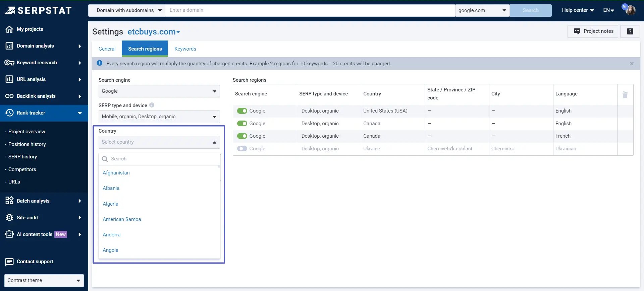Screen dimensions: 644x291
Task: Switch to the General tab
Action: 107,49
